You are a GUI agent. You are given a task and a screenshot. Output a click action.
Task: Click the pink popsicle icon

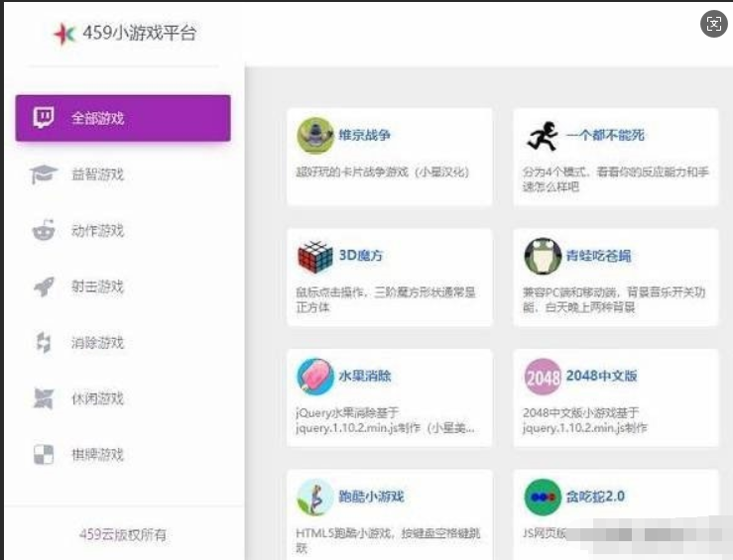315,377
